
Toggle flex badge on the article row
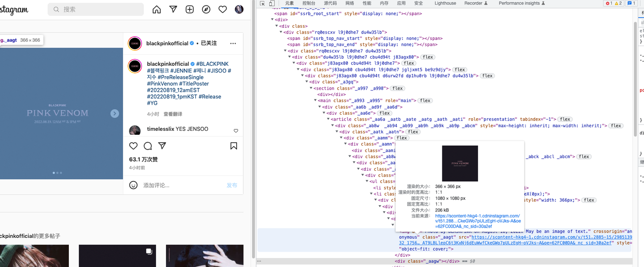point(565,120)
